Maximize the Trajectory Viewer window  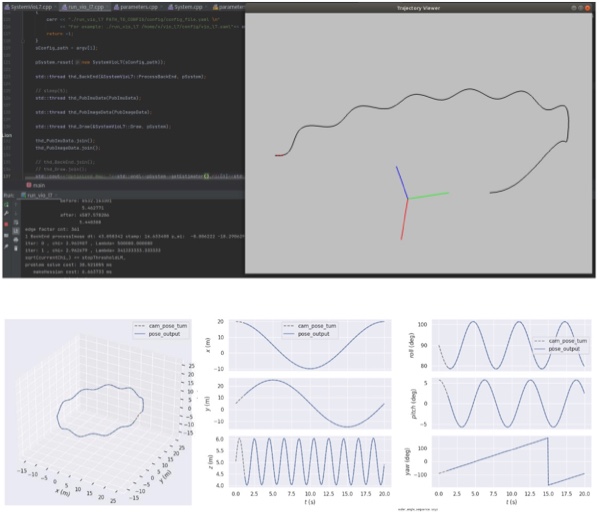pos(580,8)
